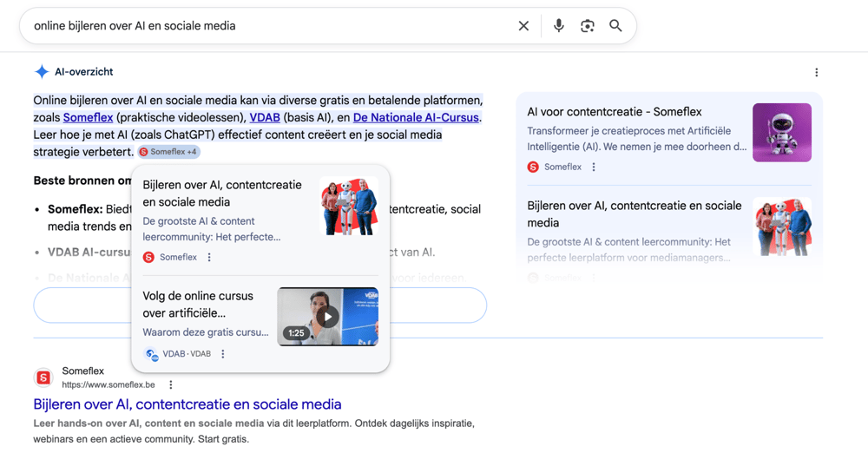Image resolution: width=868 pixels, height=453 pixels.
Task: Open more options beside someflex.be result URL
Action: [171, 385]
